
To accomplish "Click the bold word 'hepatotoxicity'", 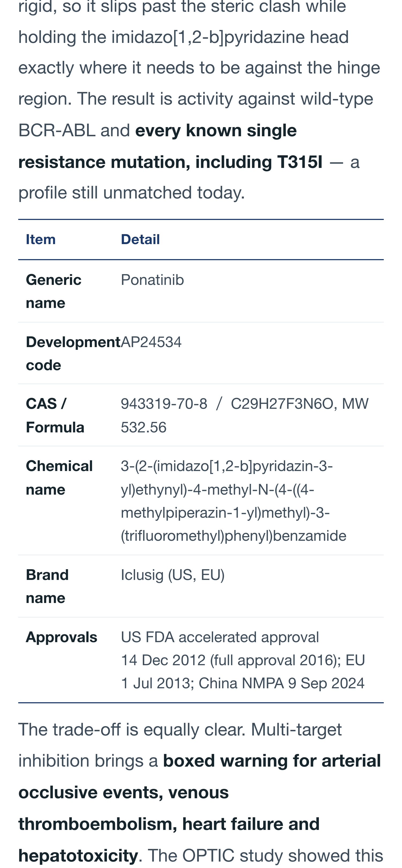I will [x=78, y=856].
